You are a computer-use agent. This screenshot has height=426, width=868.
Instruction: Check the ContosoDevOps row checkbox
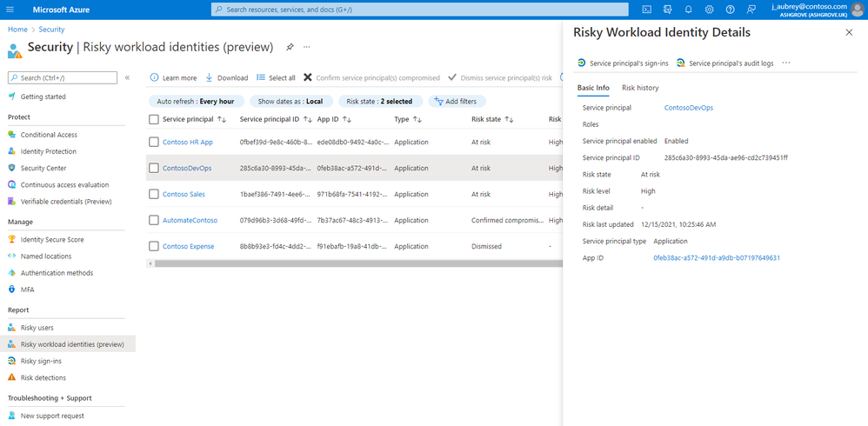pos(154,168)
